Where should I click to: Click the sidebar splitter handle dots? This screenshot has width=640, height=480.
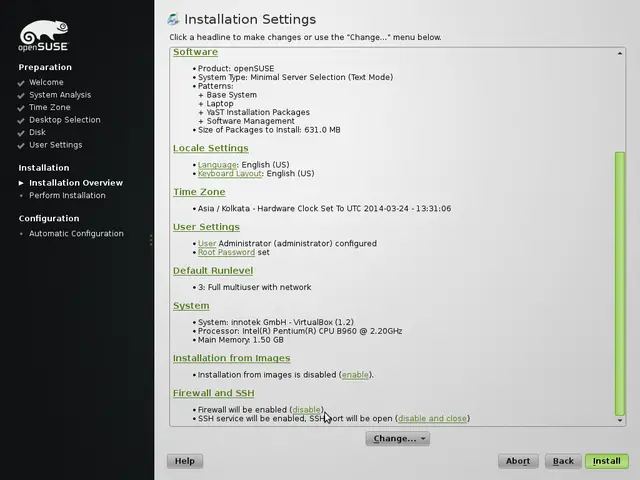click(151, 240)
